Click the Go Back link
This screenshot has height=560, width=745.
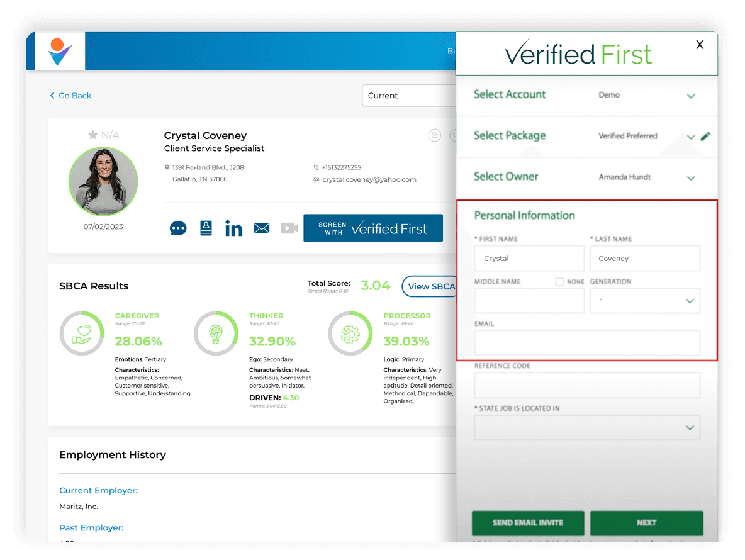coord(70,96)
